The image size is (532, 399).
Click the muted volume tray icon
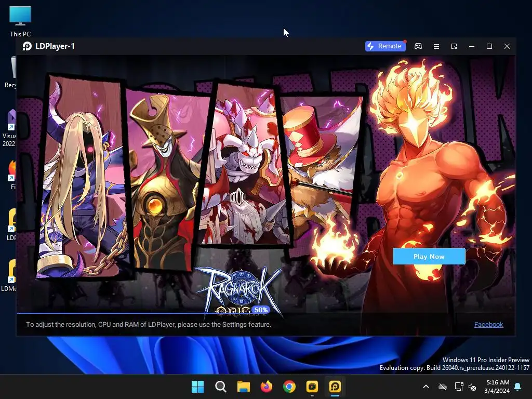point(472,387)
